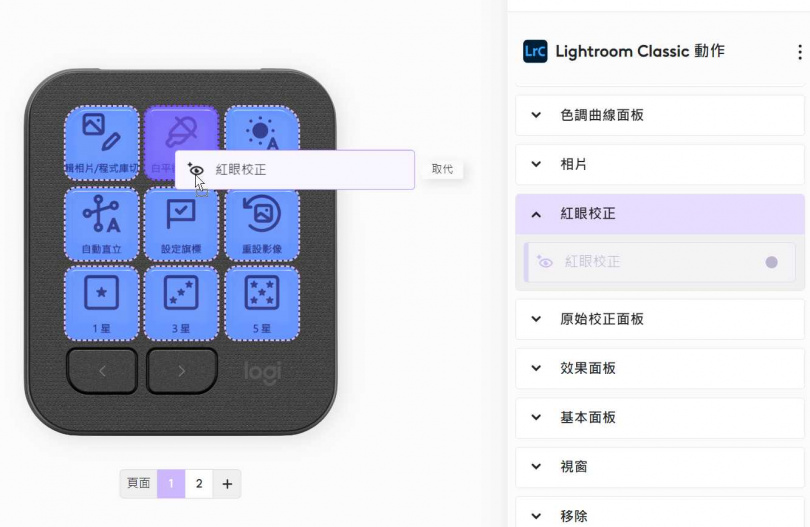This screenshot has width=810, height=527.
Task: Expand the 原始校正面板 section
Action: [x=660, y=319]
